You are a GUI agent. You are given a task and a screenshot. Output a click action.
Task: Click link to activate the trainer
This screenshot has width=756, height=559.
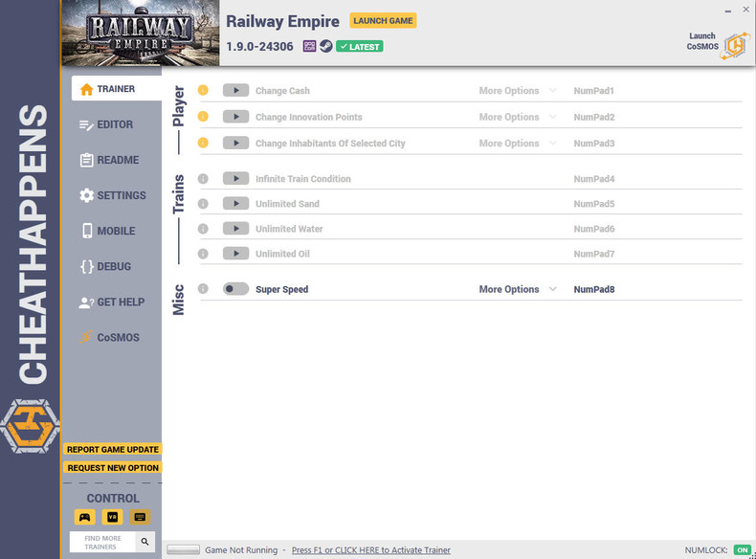tap(370, 549)
